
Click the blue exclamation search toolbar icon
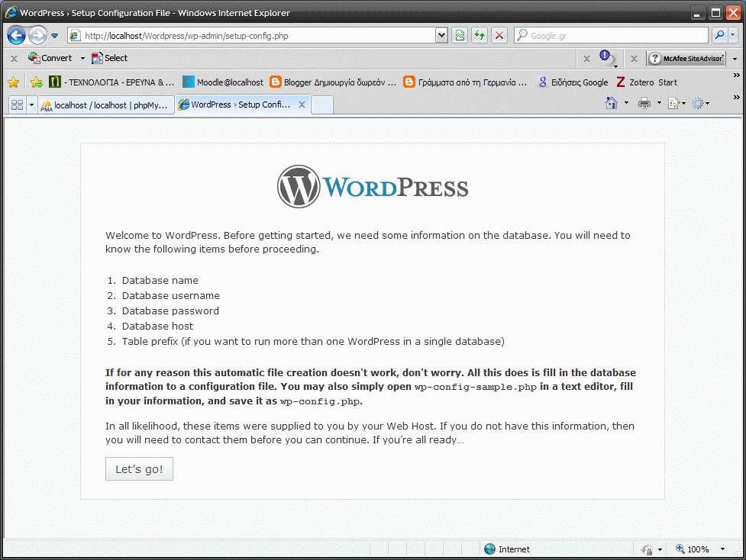(x=606, y=57)
